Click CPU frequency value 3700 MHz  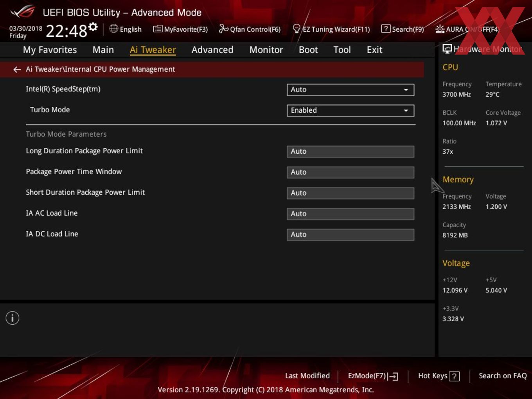coord(457,94)
